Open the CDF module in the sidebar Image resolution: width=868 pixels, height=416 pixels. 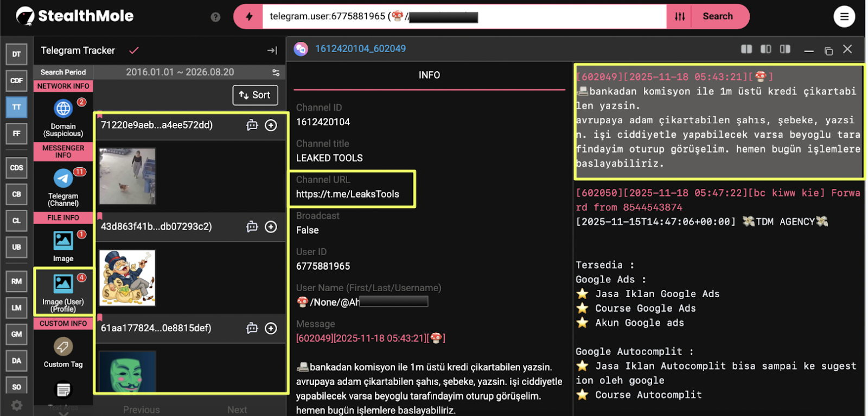(x=17, y=81)
